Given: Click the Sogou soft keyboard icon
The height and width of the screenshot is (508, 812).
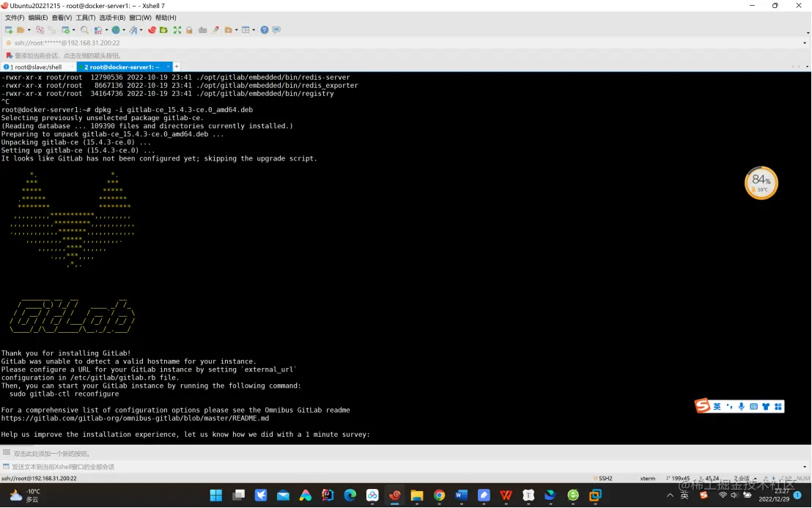Looking at the screenshot, I should point(753,407).
